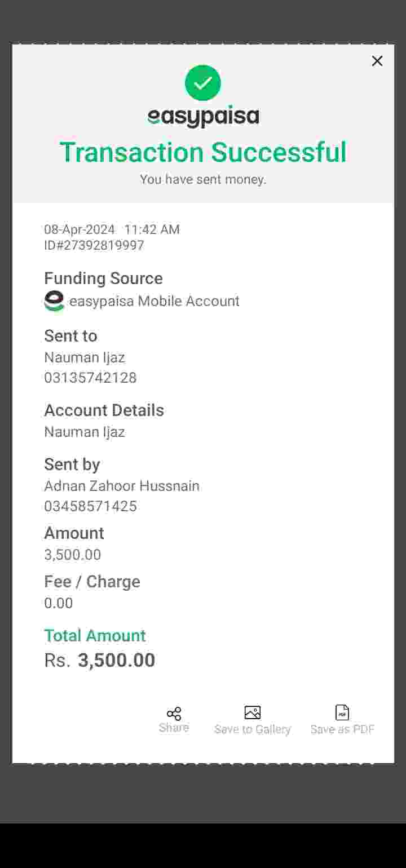
Task: Close the transaction receipt with the X
Action: coord(377,61)
